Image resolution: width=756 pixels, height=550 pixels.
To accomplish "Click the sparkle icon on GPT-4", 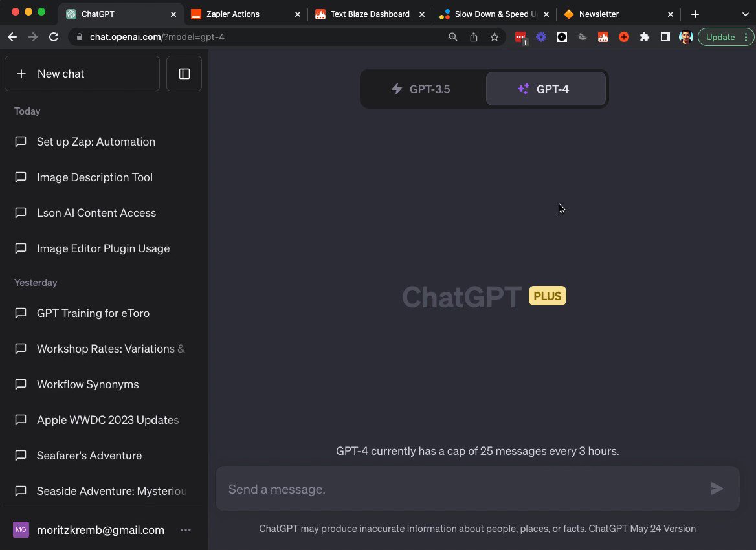I will click(x=523, y=89).
